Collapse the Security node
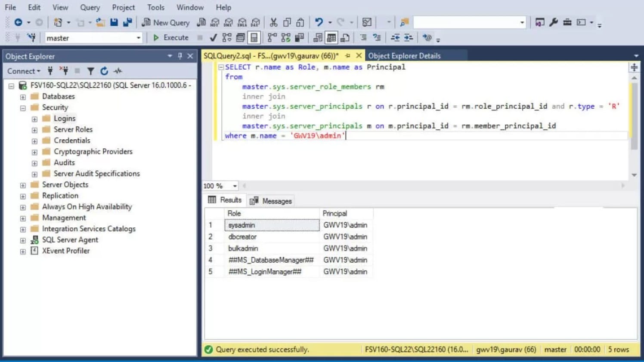Image resolution: width=644 pixels, height=362 pixels. 23,107
